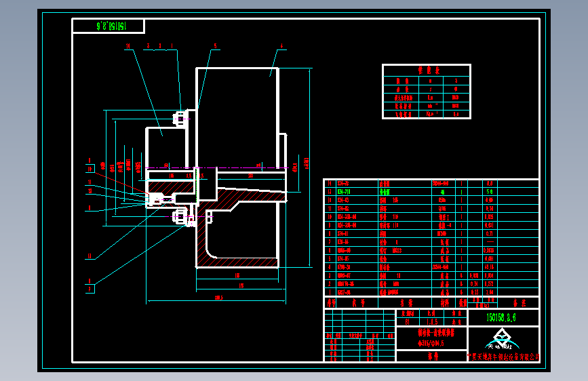The image size is (588, 381).
Task: Click part balloon number 4 above the drawing
Action: [x=281, y=46]
